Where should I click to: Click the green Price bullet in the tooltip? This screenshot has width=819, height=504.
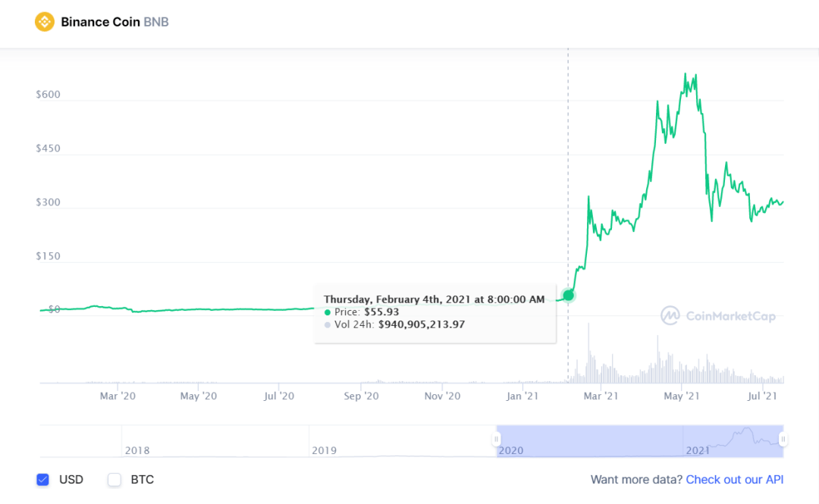point(327,311)
